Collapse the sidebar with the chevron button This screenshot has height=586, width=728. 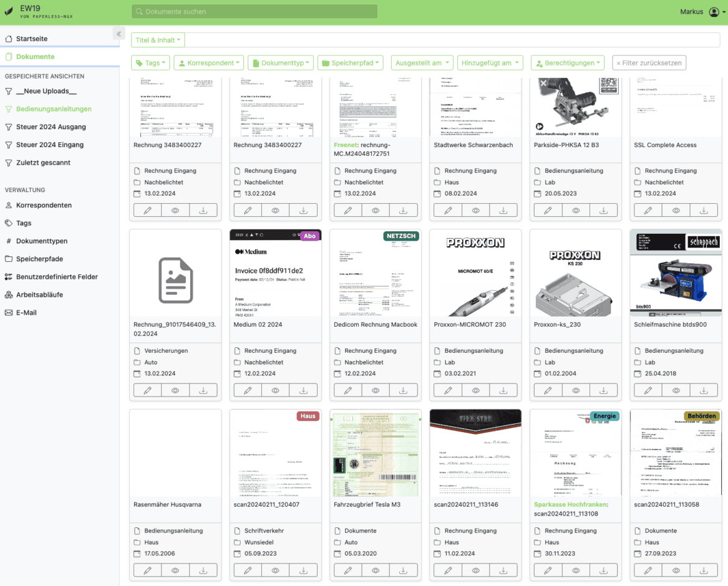pyautogui.click(x=117, y=34)
